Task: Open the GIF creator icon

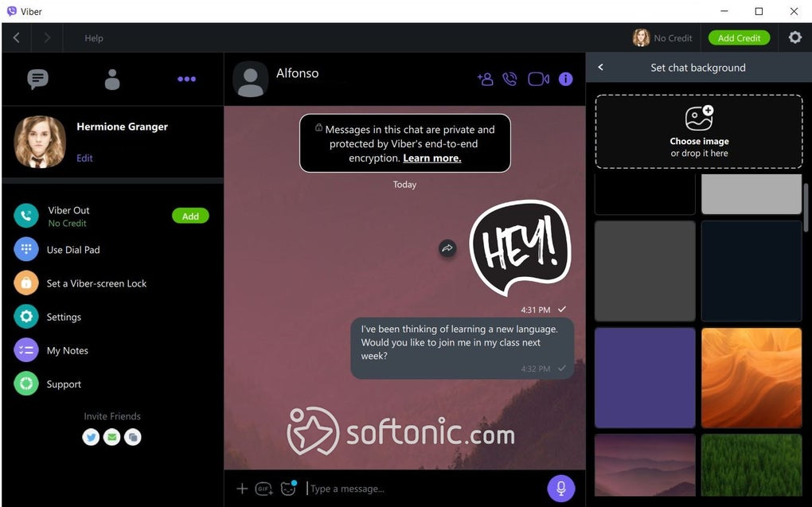Action: (x=264, y=489)
